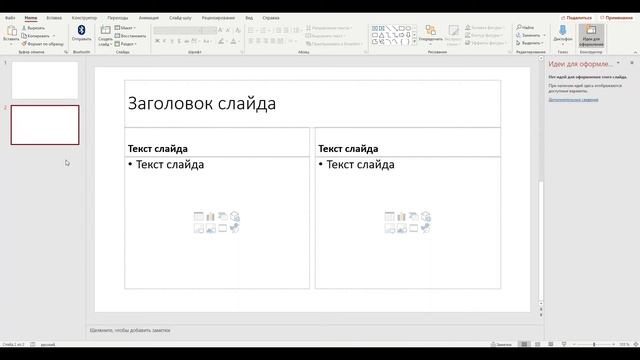Select the oval shape in shapes gallery
This screenshot has height=360, width=640.
pos(408,28)
